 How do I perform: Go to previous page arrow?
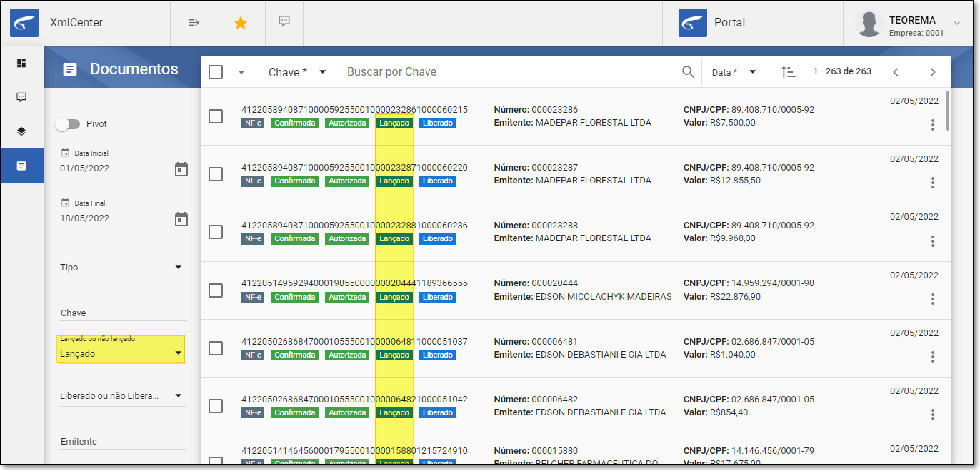pyautogui.click(x=896, y=71)
